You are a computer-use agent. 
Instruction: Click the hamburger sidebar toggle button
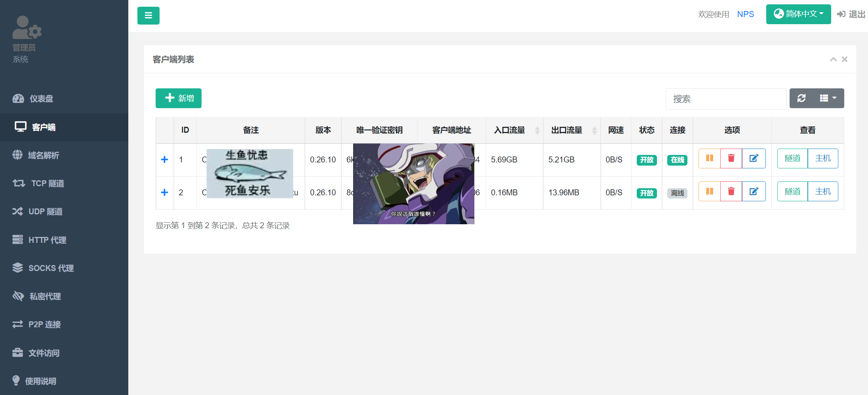pyautogui.click(x=148, y=16)
